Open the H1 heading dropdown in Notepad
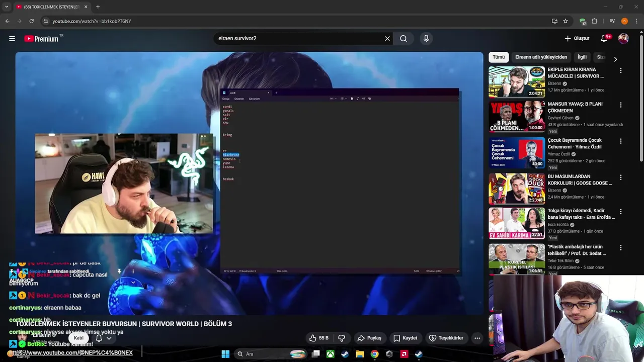The height and width of the screenshot is (362, 644). 333,99
